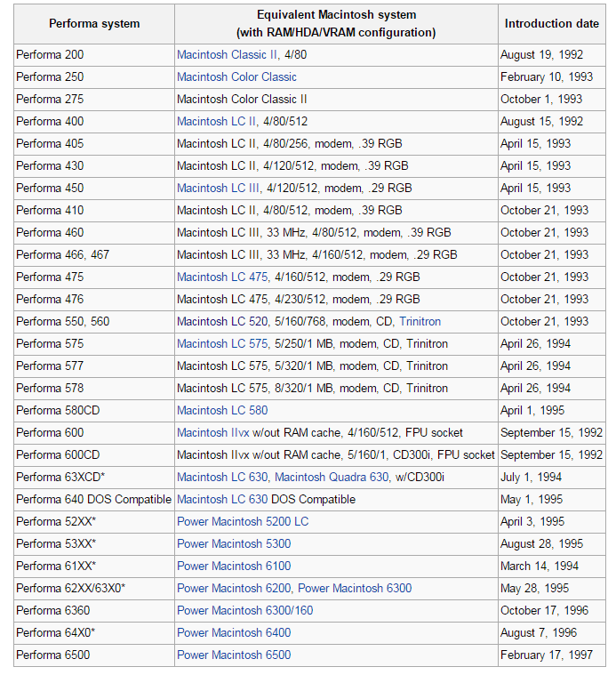Screen dimensions: 616x675
Task: Open the Power Macintosh 6100 link
Action: pyautogui.click(x=234, y=567)
